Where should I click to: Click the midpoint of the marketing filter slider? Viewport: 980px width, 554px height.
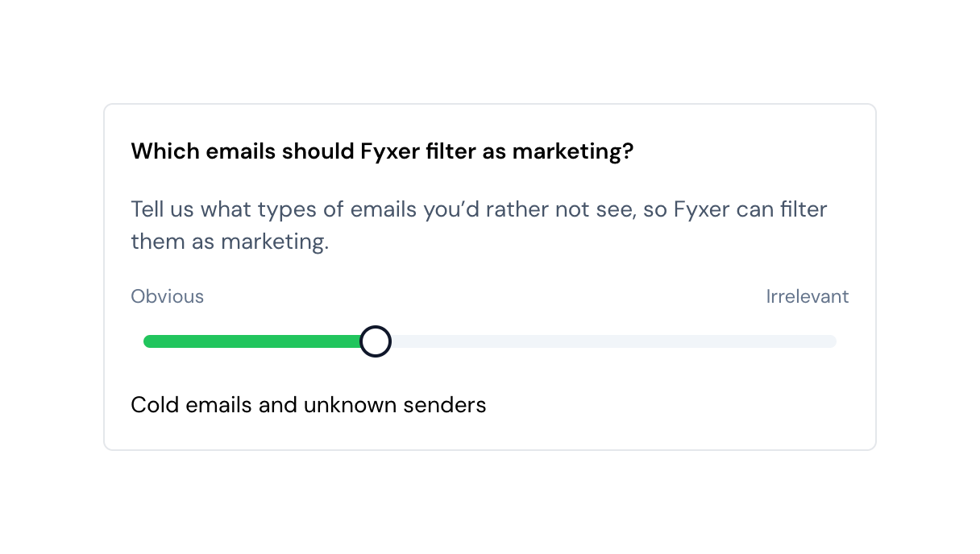490,341
